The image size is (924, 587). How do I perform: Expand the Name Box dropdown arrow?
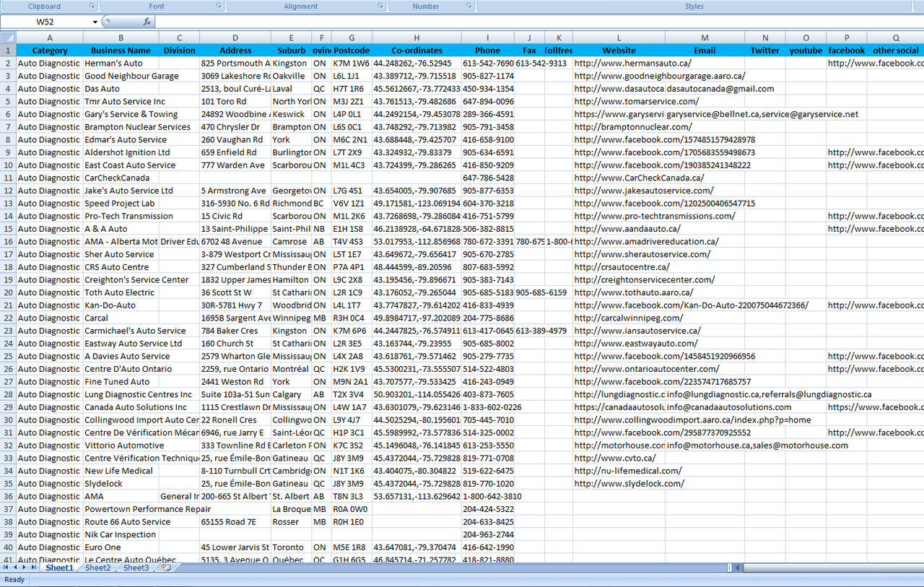click(95, 22)
